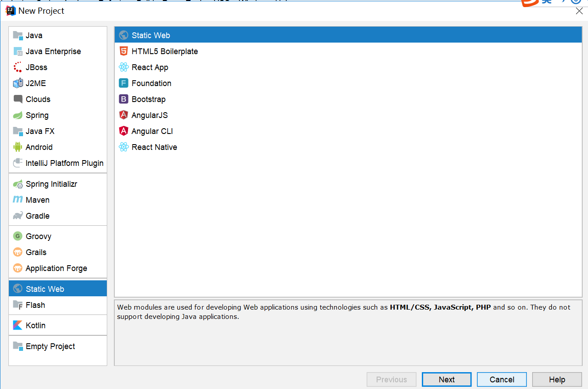Click the Gradle elephant icon
The width and height of the screenshot is (588, 389).
18,216
